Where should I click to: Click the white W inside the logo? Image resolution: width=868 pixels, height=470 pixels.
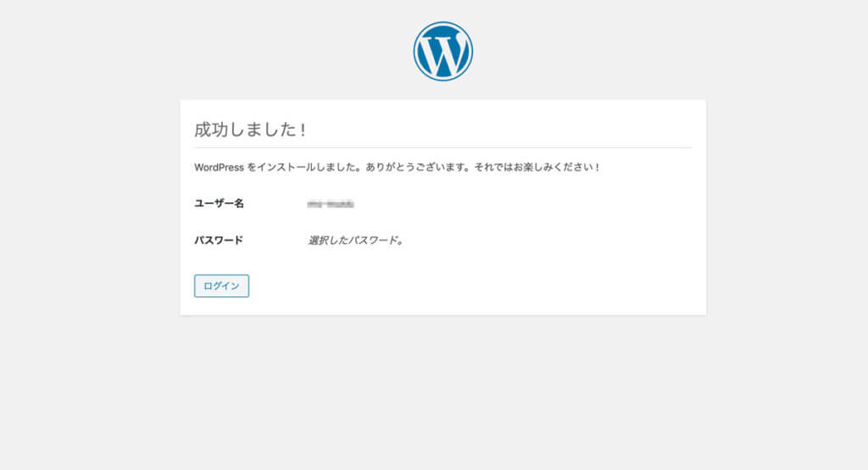pos(442,53)
